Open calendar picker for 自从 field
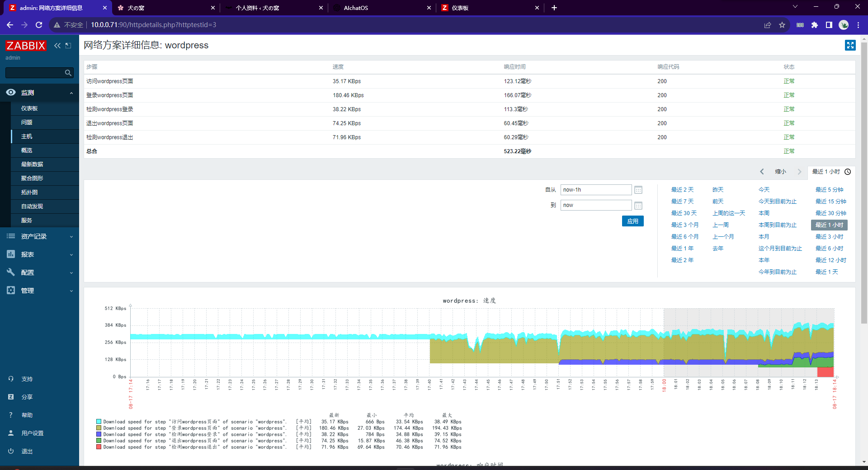This screenshot has height=470, width=868. (638, 190)
